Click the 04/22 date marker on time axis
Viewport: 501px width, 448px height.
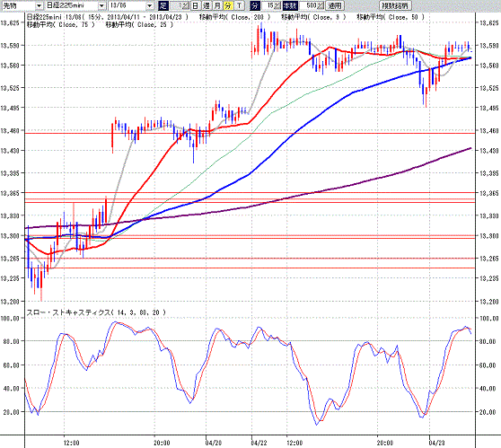(x=259, y=443)
